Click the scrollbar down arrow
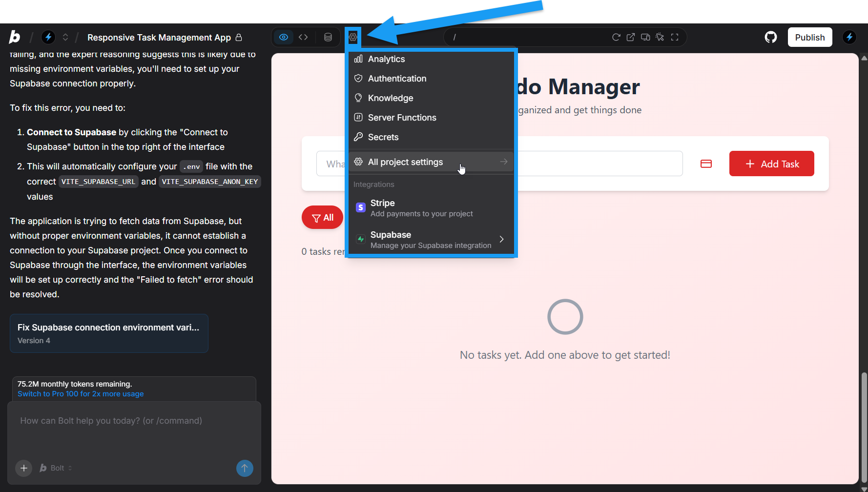 click(864, 489)
